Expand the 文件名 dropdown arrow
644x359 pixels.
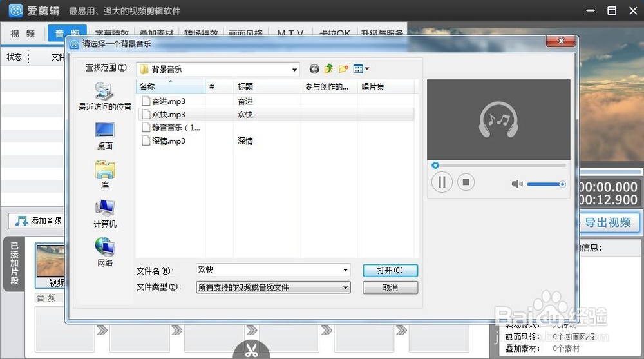pyautogui.click(x=345, y=270)
